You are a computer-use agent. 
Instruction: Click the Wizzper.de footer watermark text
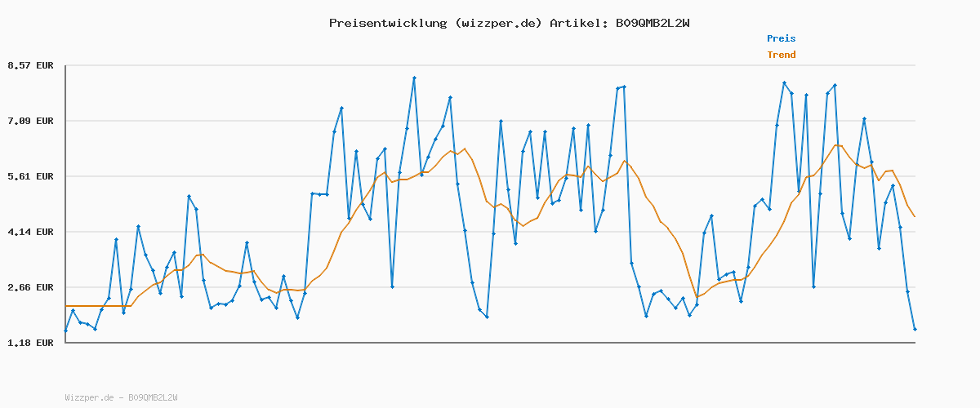point(121,397)
